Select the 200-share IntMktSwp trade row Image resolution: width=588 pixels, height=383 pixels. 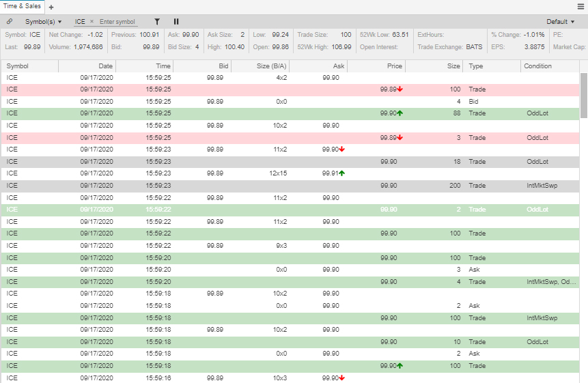tap(290, 186)
